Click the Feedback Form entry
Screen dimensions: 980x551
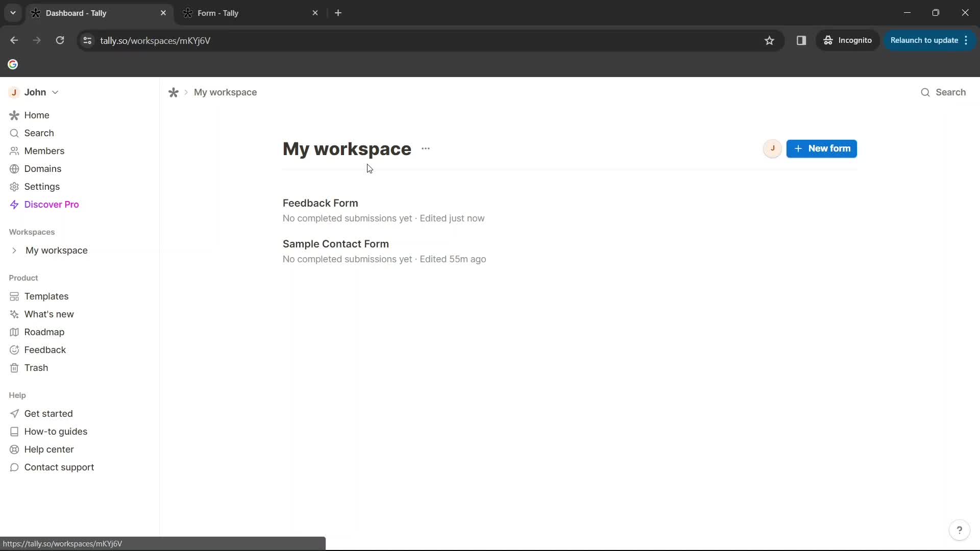321,203
